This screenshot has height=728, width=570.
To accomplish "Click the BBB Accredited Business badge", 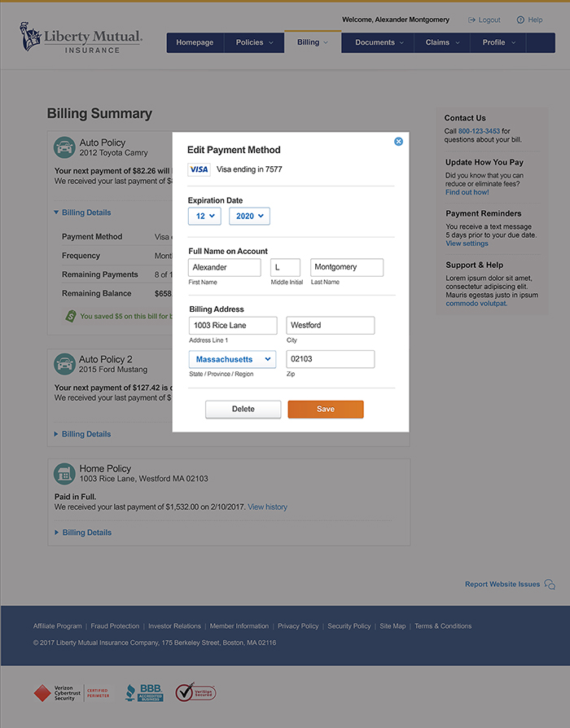I will (x=144, y=693).
